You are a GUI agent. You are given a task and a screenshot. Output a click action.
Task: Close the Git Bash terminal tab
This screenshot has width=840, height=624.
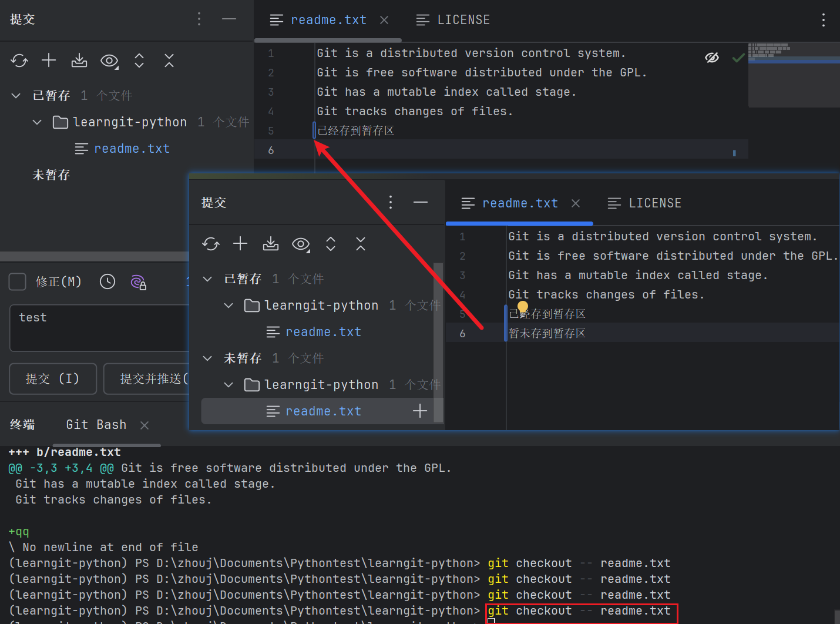pos(145,425)
